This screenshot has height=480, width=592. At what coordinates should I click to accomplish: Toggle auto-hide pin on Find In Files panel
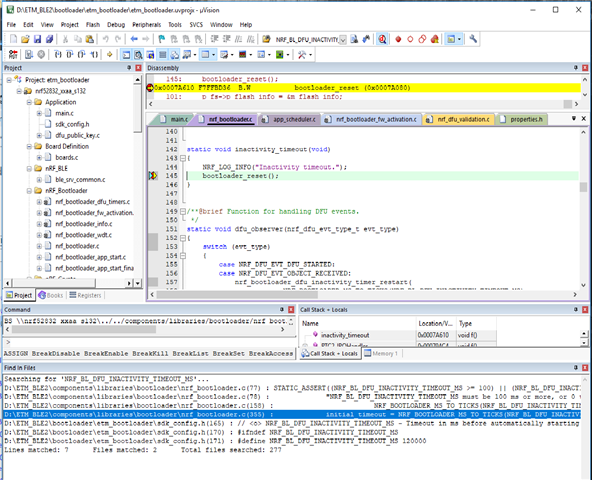pyautogui.click(x=576, y=367)
